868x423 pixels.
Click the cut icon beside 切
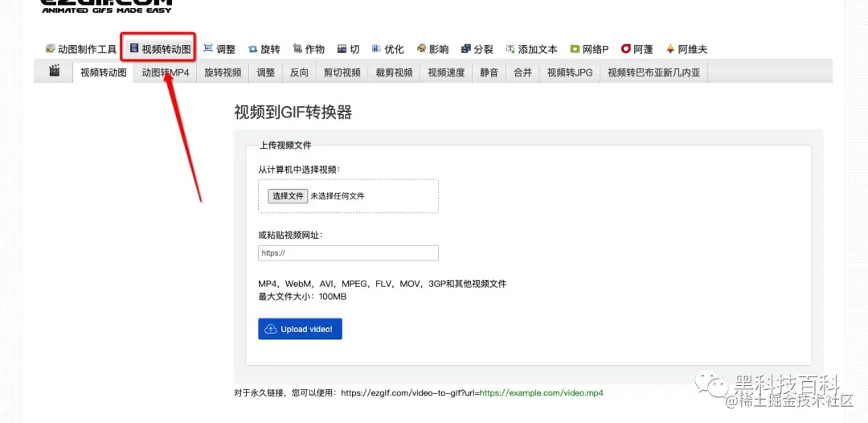[342, 49]
